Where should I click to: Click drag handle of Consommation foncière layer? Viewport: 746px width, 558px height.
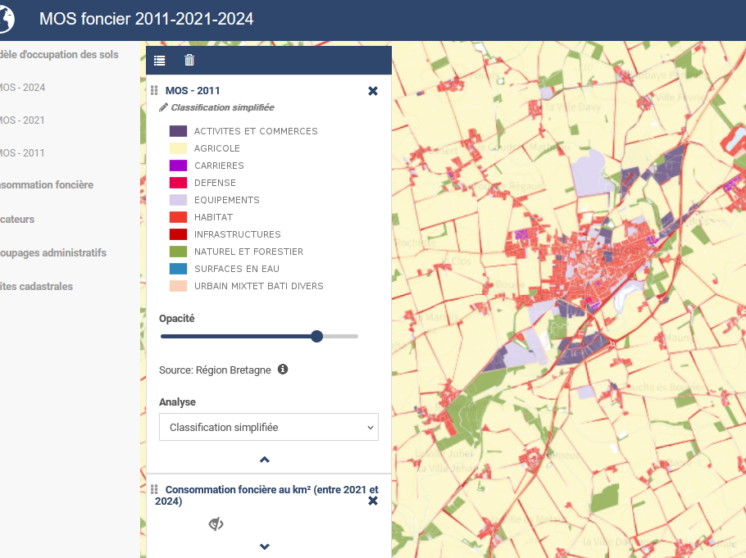click(x=155, y=490)
